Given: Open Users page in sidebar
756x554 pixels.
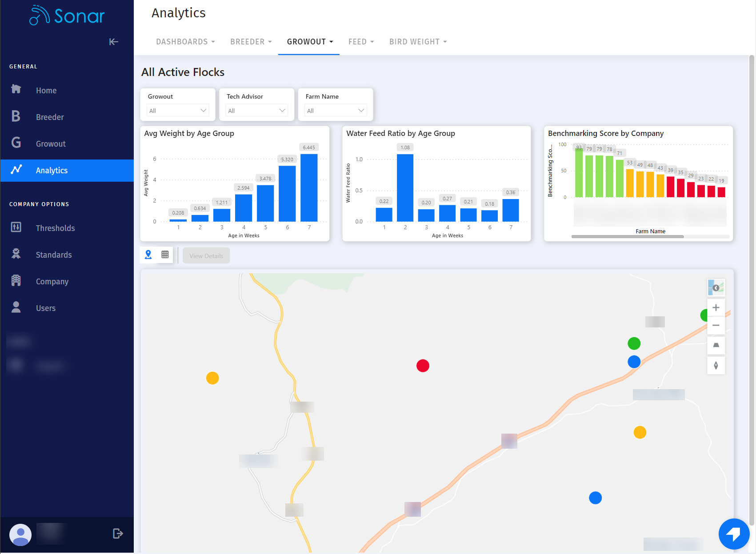Looking at the screenshot, I should [x=67, y=308].
